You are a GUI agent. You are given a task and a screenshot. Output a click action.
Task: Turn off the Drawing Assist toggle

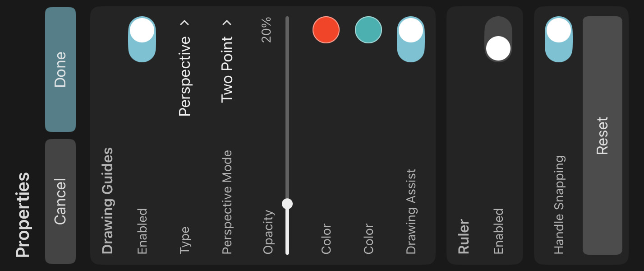coord(411,39)
